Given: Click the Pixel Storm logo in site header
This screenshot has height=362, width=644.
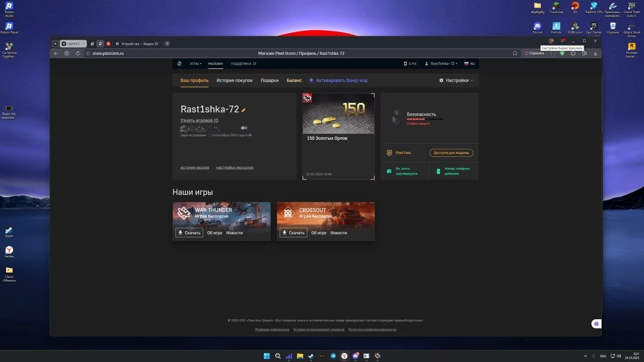Looking at the screenshot, I should 179,64.
